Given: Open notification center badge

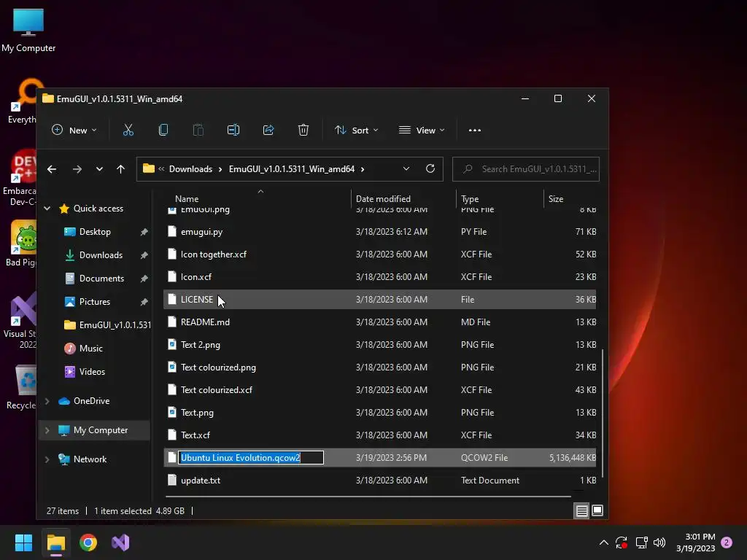Looking at the screenshot, I should 727,542.
